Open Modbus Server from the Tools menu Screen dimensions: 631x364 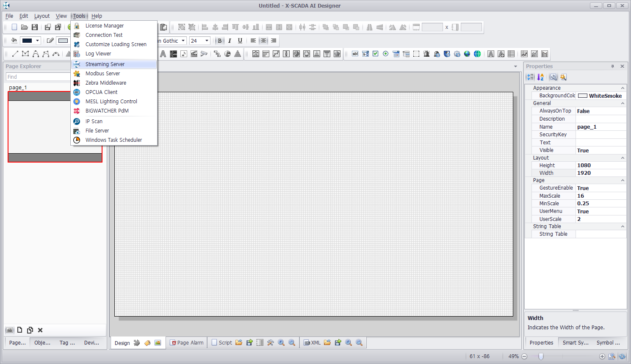(x=102, y=74)
